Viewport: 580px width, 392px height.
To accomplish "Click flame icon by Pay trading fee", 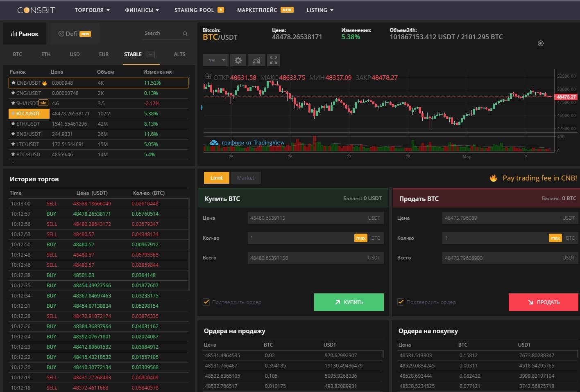I will tap(494, 178).
